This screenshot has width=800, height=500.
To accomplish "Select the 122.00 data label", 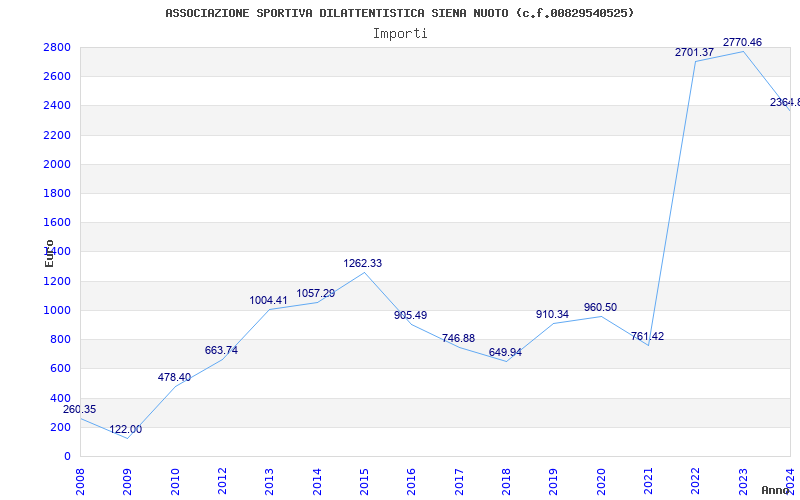I will pos(126,430).
